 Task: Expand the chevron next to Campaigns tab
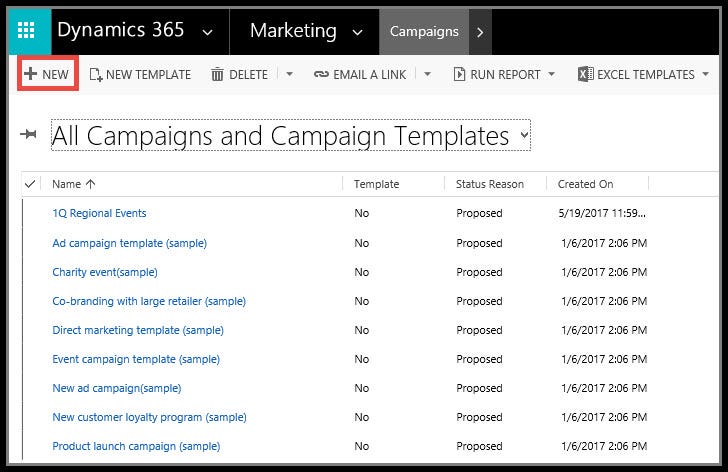click(x=481, y=32)
